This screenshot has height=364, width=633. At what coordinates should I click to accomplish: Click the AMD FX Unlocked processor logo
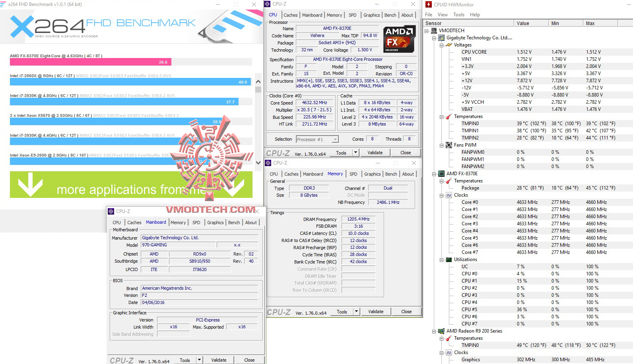[399, 39]
